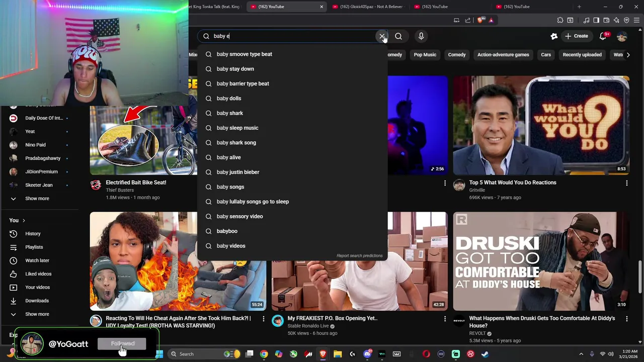Open History in sidebar
Screen dimensions: 644x362
tap(33, 234)
